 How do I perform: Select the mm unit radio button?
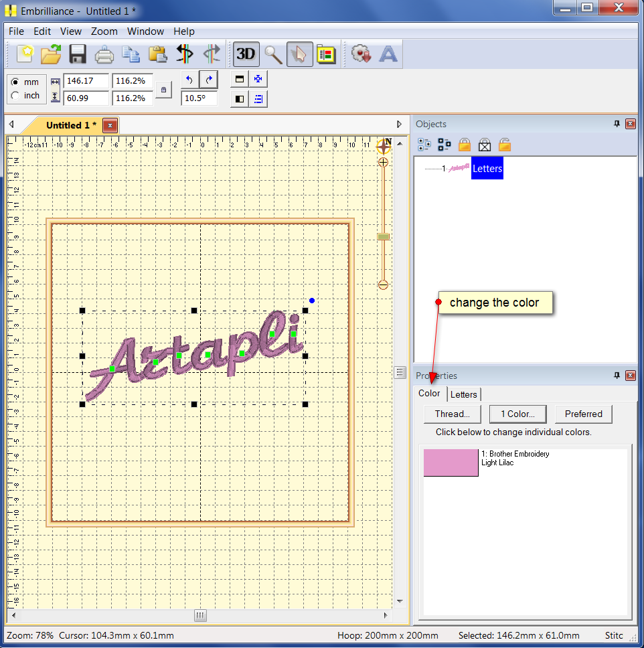click(15, 82)
